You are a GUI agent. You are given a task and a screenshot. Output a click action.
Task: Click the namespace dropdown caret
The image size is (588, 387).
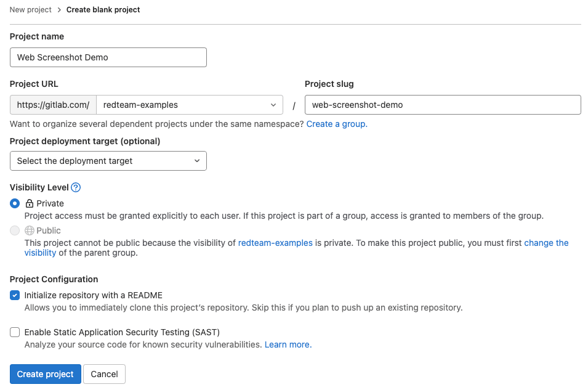pyautogui.click(x=275, y=105)
